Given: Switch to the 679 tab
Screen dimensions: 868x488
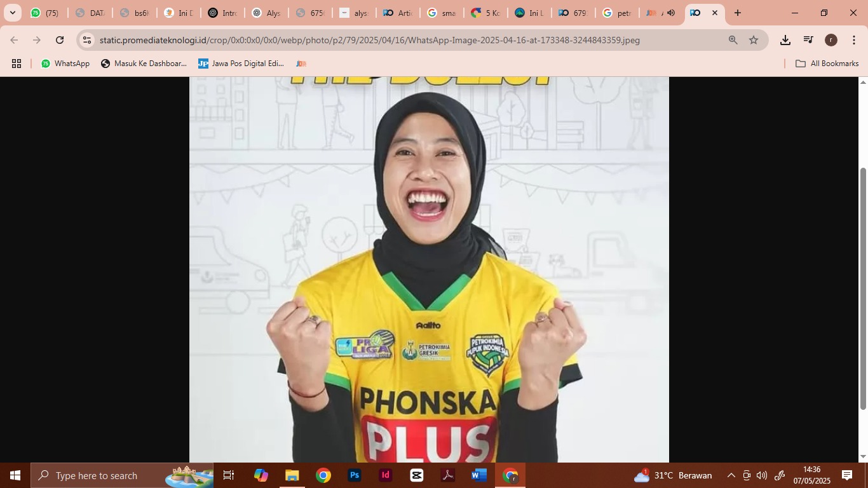Looking at the screenshot, I should coord(574,13).
